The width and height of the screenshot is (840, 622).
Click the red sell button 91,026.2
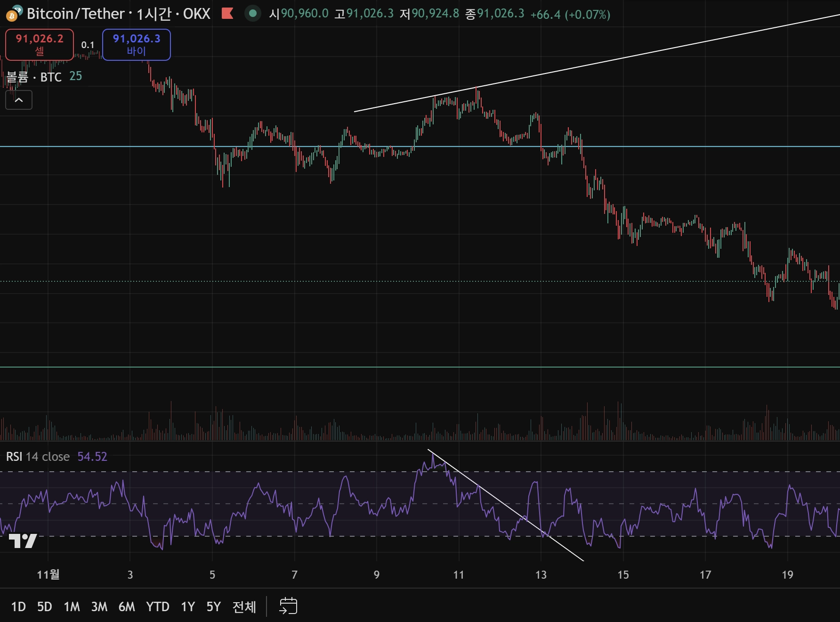[40, 45]
